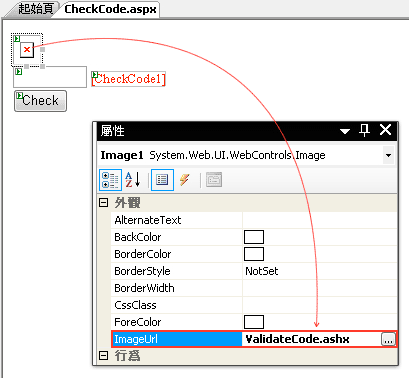
Task: Click the ForeColor property name
Action: tap(138, 322)
